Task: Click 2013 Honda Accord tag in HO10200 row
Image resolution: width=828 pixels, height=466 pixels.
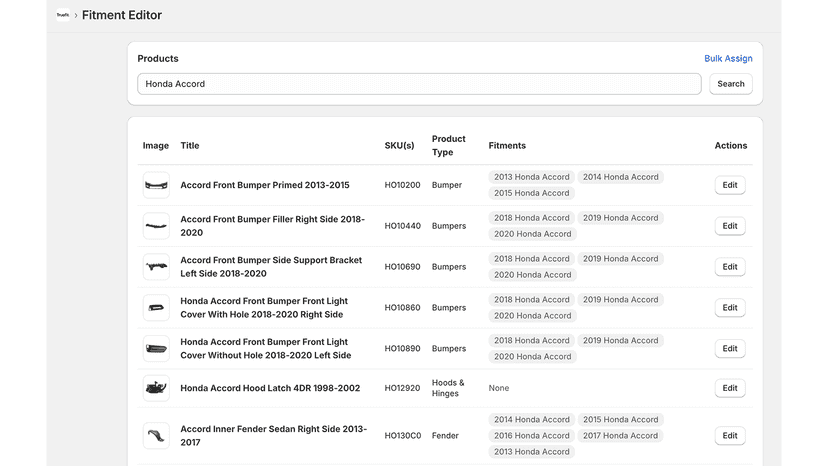Action: (x=532, y=177)
